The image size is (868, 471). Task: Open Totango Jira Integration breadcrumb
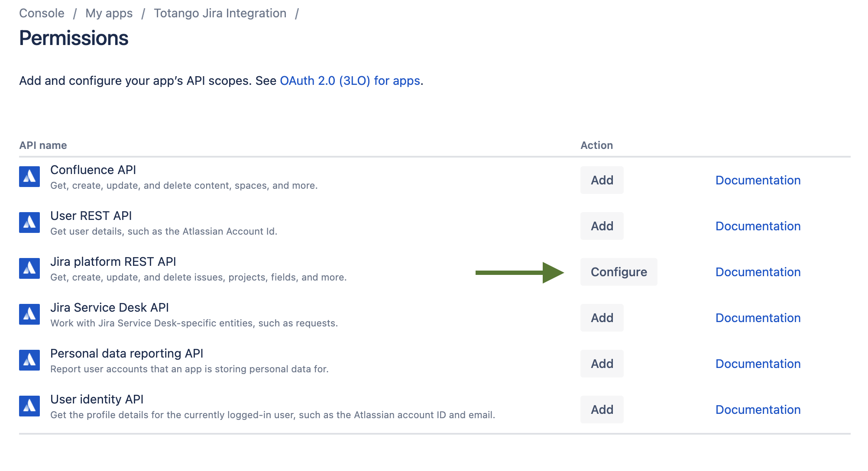click(x=220, y=13)
